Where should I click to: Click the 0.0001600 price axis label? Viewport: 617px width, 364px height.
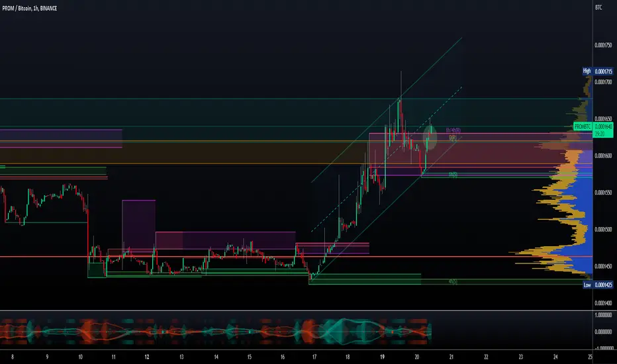603,156
